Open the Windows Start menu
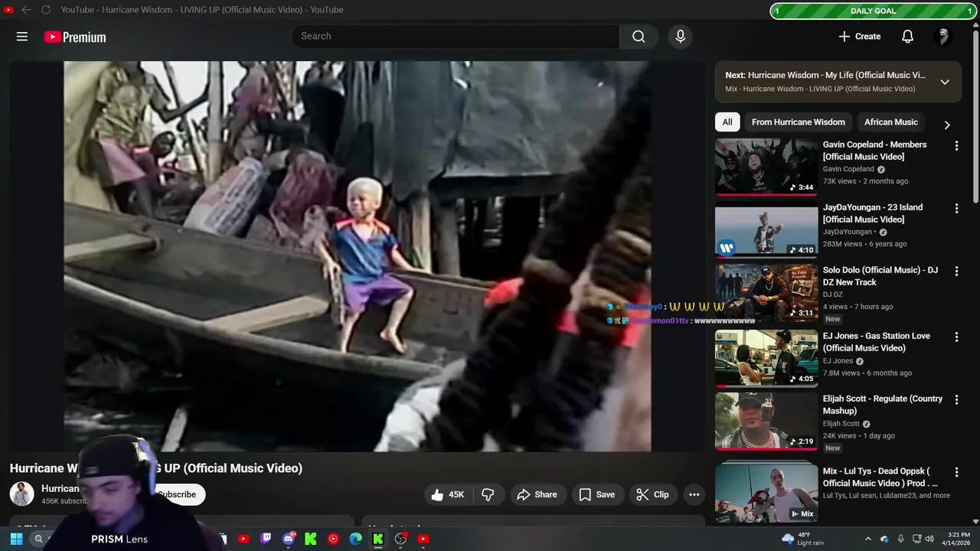 click(16, 539)
